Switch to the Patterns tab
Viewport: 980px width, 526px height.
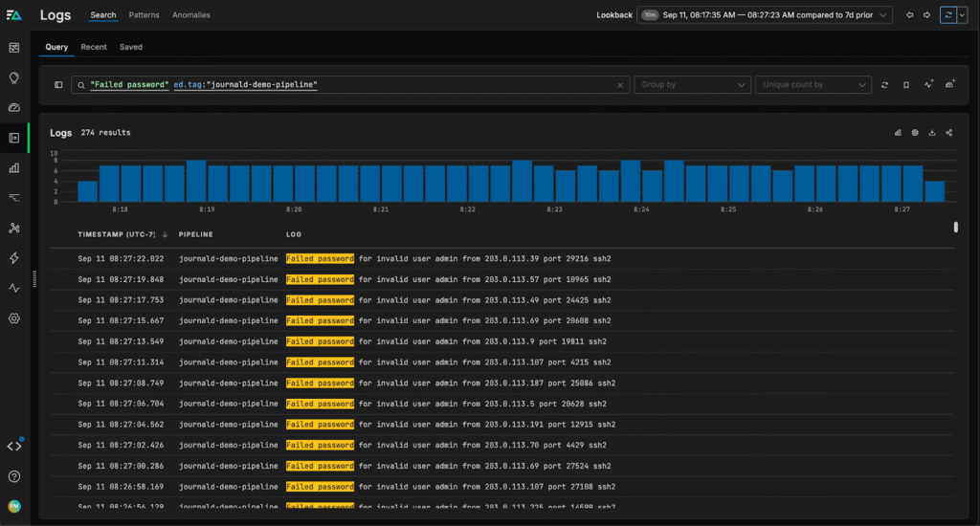[145, 15]
